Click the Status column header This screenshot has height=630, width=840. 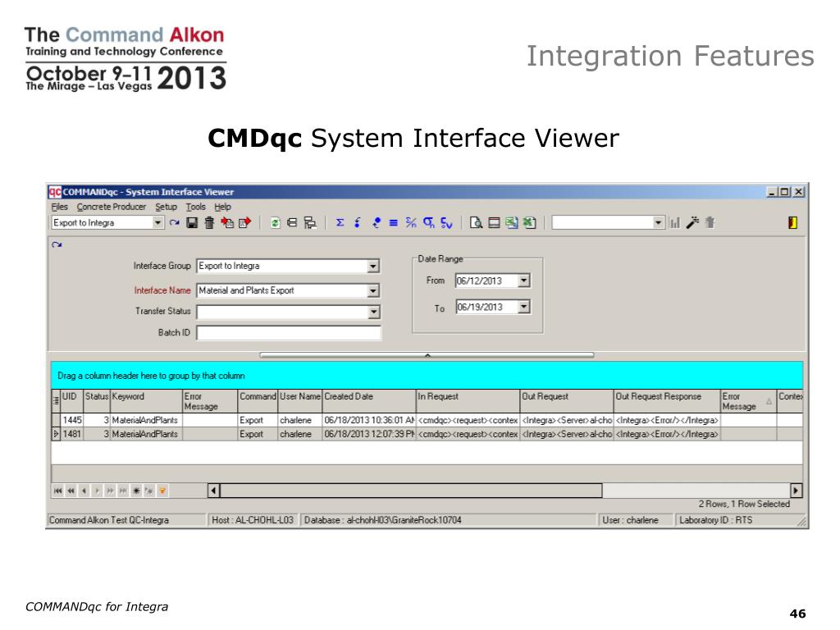pos(97,401)
